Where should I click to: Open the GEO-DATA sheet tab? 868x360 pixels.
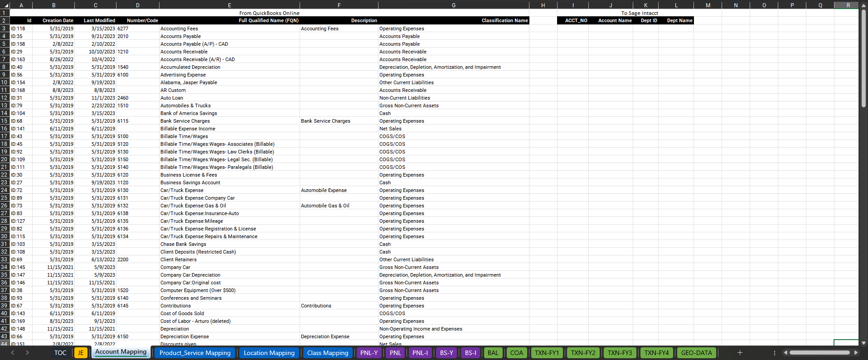[x=696, y=353]
